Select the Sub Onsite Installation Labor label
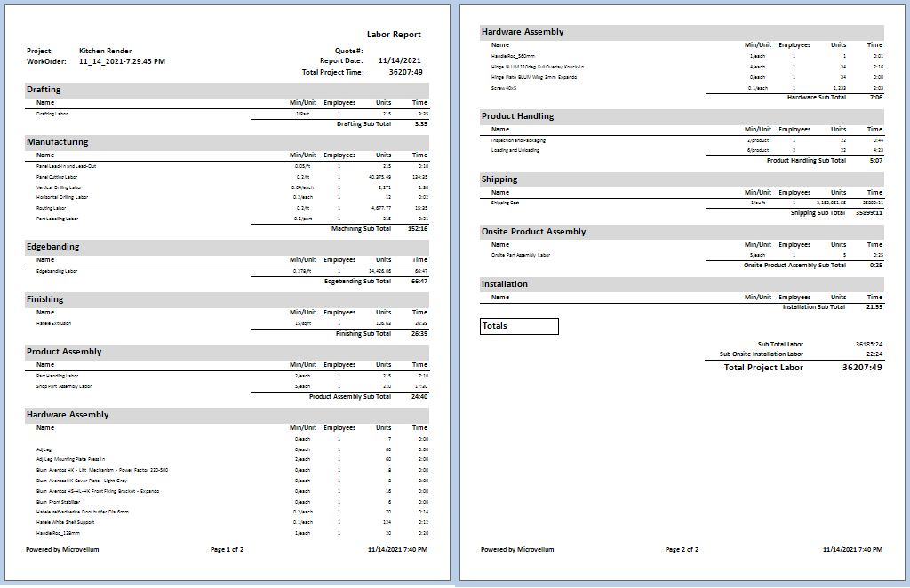The height and width of the screenshot is (588, 910). coord(761,354)
